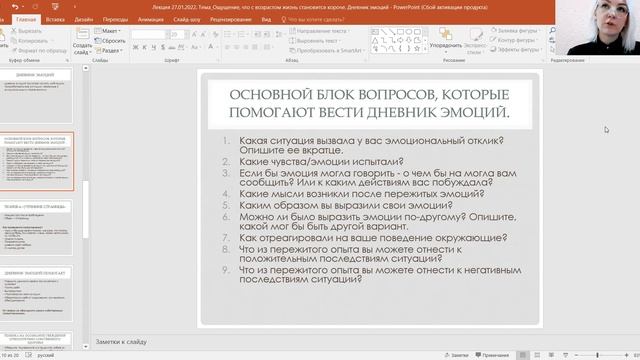640x360 pixels.
Task: Open the Раздел (Section) dropdown
Action: click(x=109, y=51)
